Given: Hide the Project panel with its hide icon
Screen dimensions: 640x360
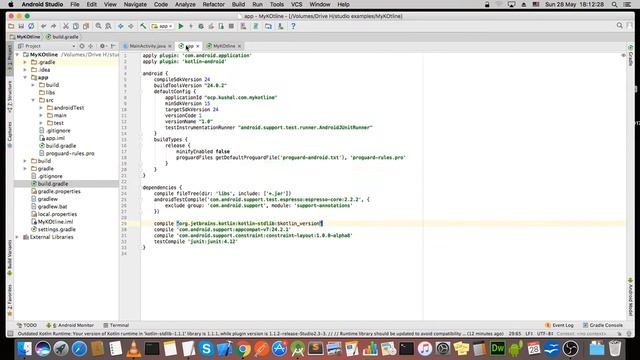Looking at the screenshot, I should 113,46.
